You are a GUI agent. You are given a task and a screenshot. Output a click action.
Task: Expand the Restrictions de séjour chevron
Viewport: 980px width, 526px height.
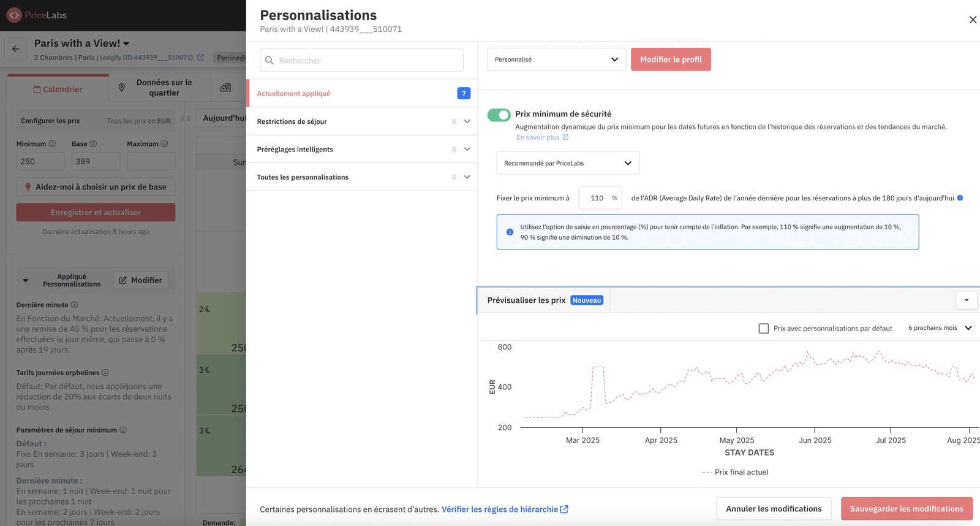pyautogui.click(x=467, y=121)
